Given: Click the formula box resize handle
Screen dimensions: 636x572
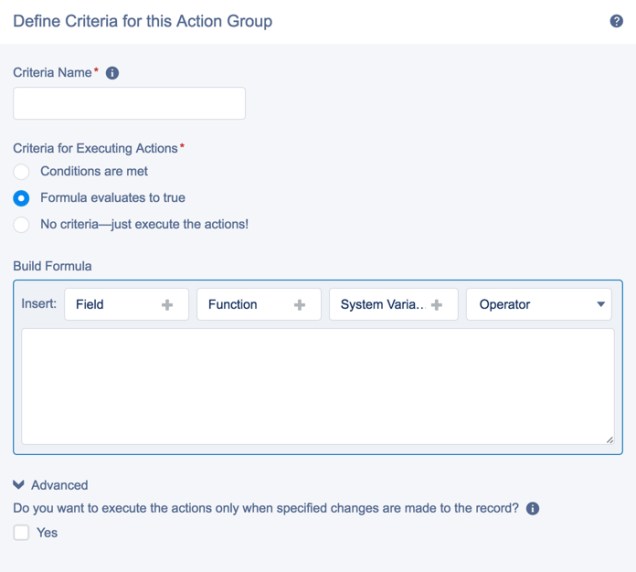Looking at the screenshot, I should 609,439.
